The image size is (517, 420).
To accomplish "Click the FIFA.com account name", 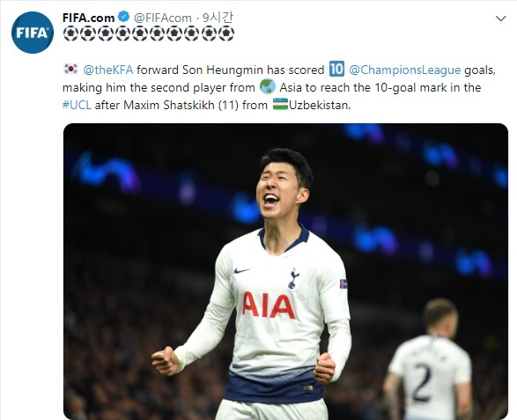I will 88,18.
